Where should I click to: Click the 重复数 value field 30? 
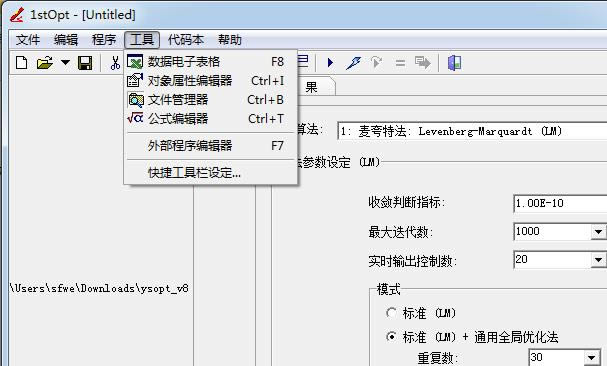[556, 357]
